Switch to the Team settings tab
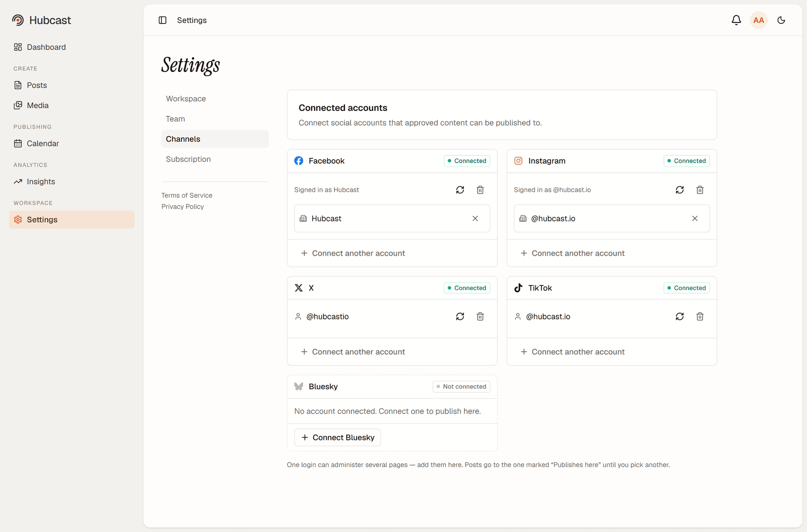807x532 pixels. tap(215, 119)
